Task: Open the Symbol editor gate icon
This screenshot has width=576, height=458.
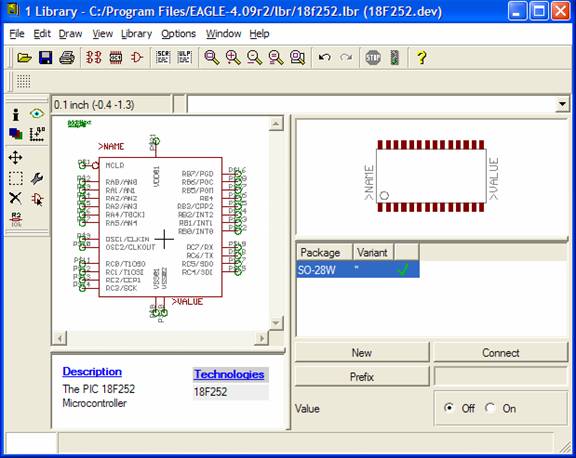Action: coord(137,58)
